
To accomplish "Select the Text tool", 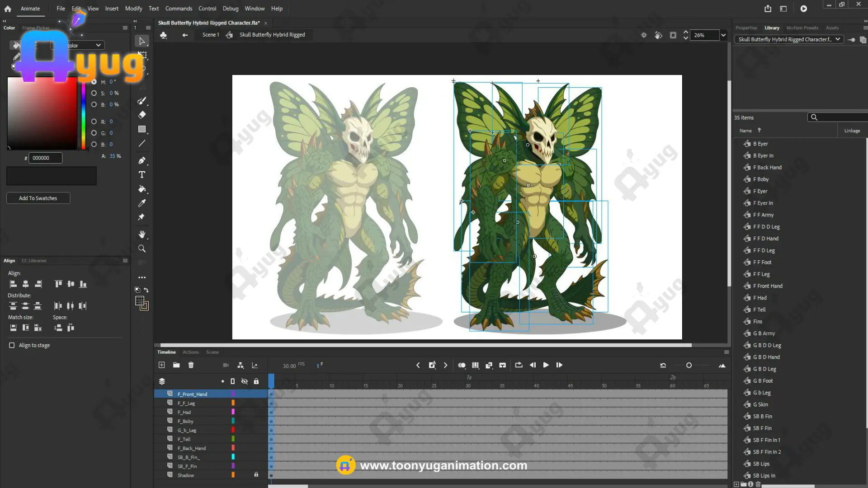I will tap(142, 175).
